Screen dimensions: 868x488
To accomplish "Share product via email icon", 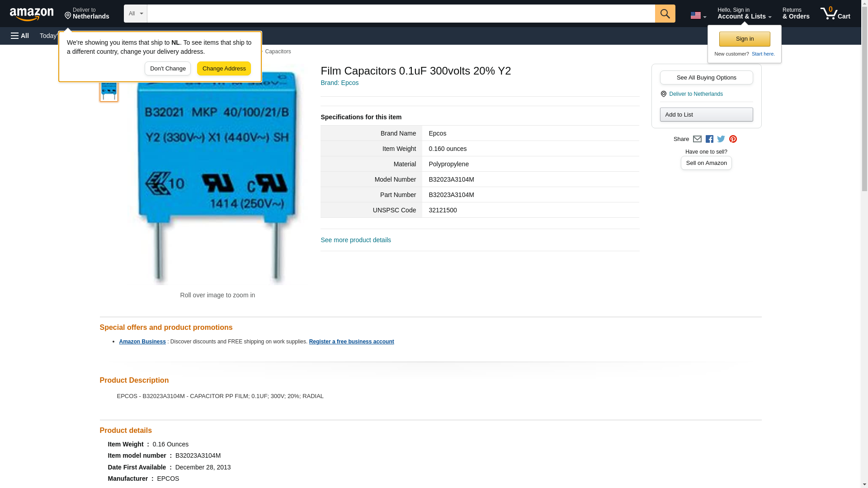I will [x=697, y=139].
